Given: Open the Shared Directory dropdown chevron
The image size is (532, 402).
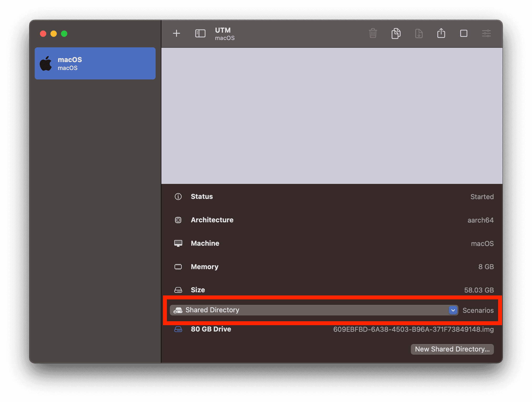Looking at the screenshot, I should [453, 310].
